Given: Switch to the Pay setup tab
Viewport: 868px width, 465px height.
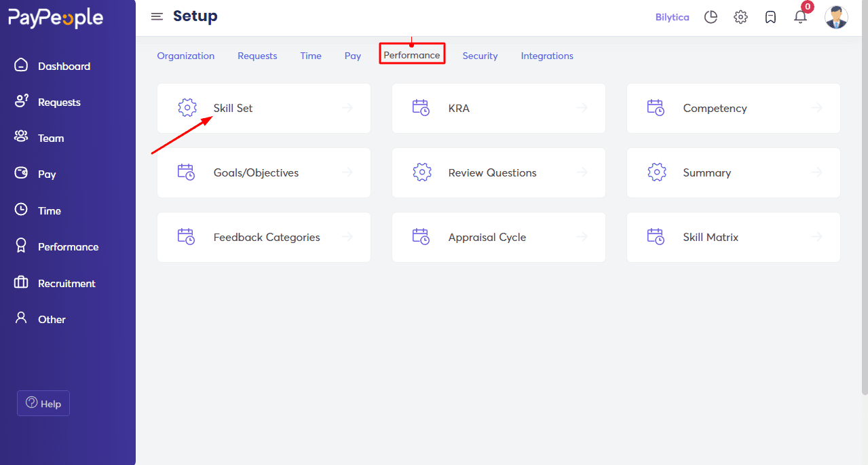Looking at the screenshot, I should (353, 56).
